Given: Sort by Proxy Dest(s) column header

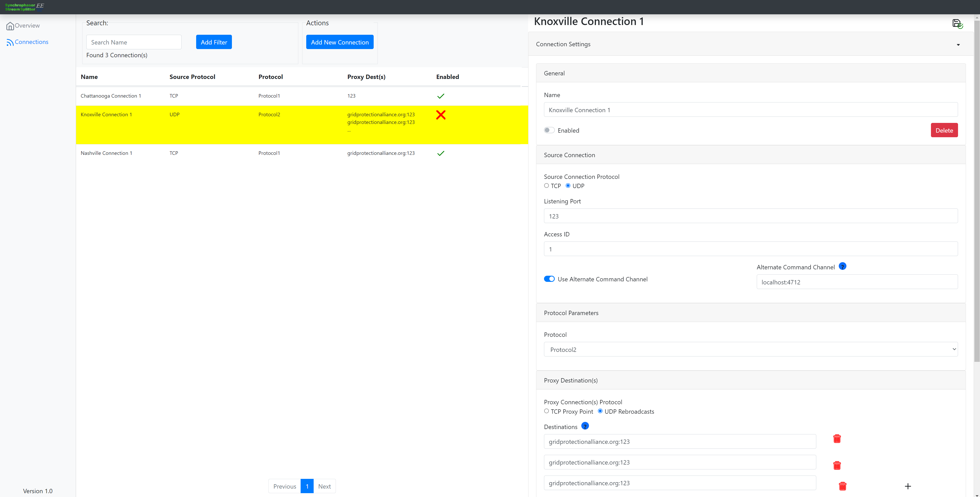Looking at the screenshot, I should click(366, 77).
